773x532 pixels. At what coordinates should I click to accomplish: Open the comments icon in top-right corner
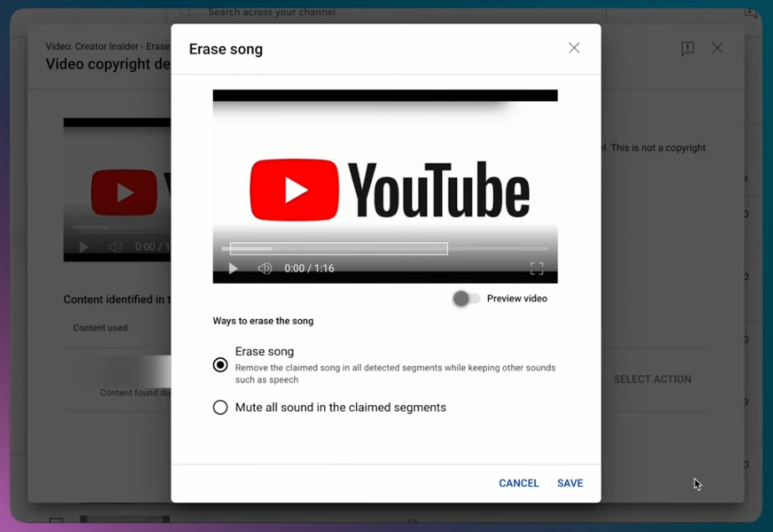(x=750, y=13)
